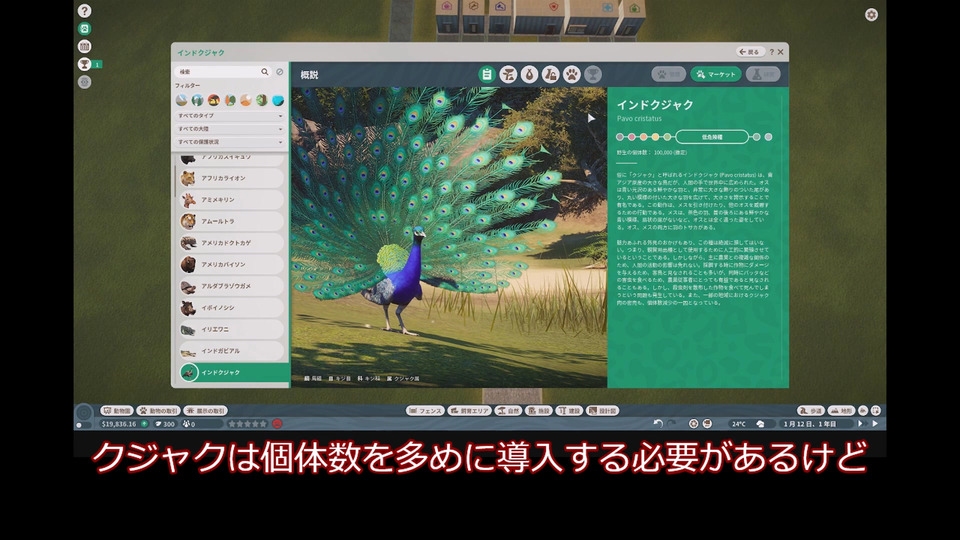Screen dimensions: 960x540
Task: Click the magnifier search icon in Zoopedia
Action: click(264, 72)
